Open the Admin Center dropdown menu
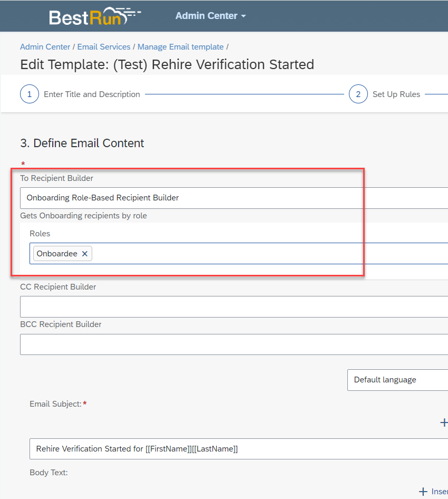448x499 pixels. 210,16
